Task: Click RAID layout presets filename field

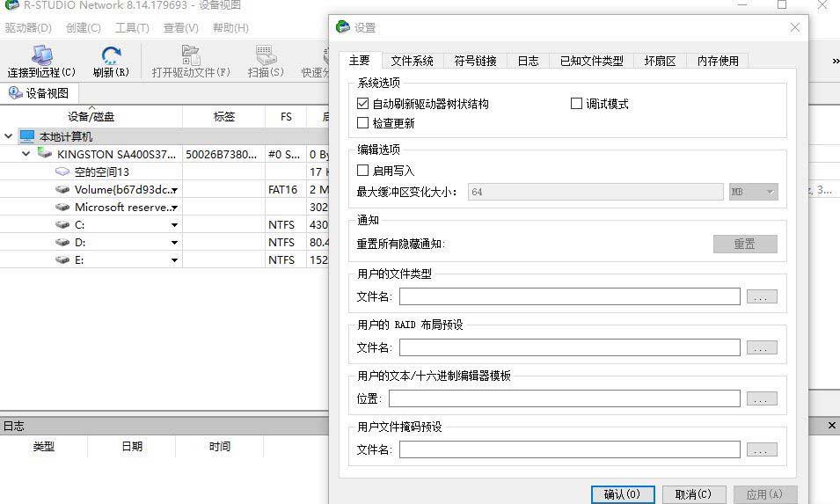Action: coord(570,347)
